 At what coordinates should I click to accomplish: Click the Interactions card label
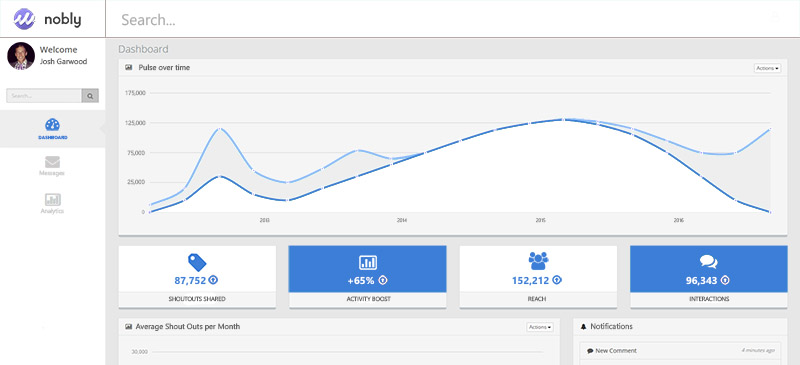709,299
